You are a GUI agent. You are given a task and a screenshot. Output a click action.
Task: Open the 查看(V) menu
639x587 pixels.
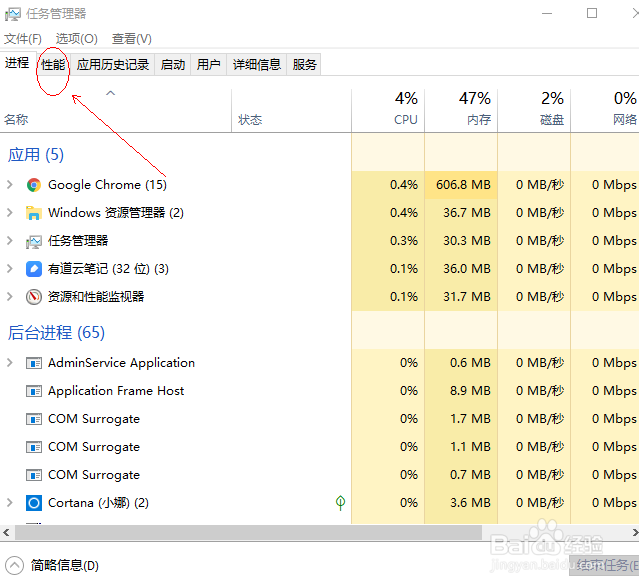pyautogui.click(x=132, y=39)
